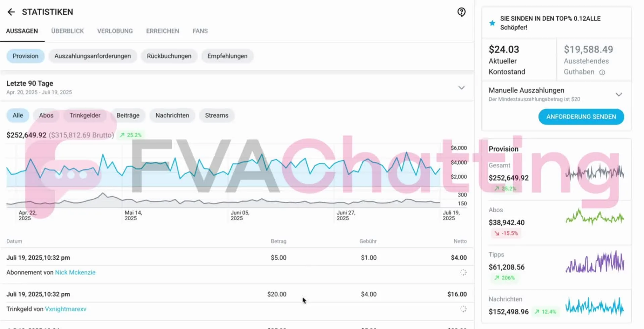
Task: Switch to the ÜBERBLICK tab
Action: [x=67, y=31]
